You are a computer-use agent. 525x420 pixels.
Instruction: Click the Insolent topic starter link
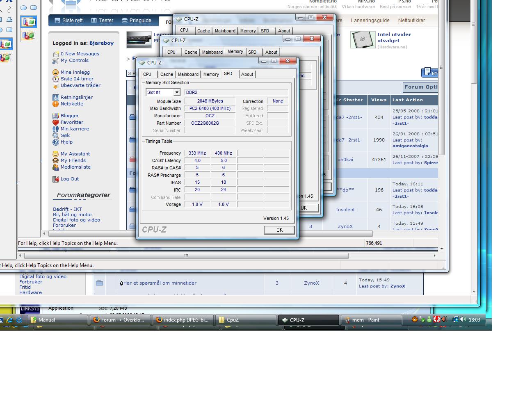pyautogui.click(x=345, y=210)
